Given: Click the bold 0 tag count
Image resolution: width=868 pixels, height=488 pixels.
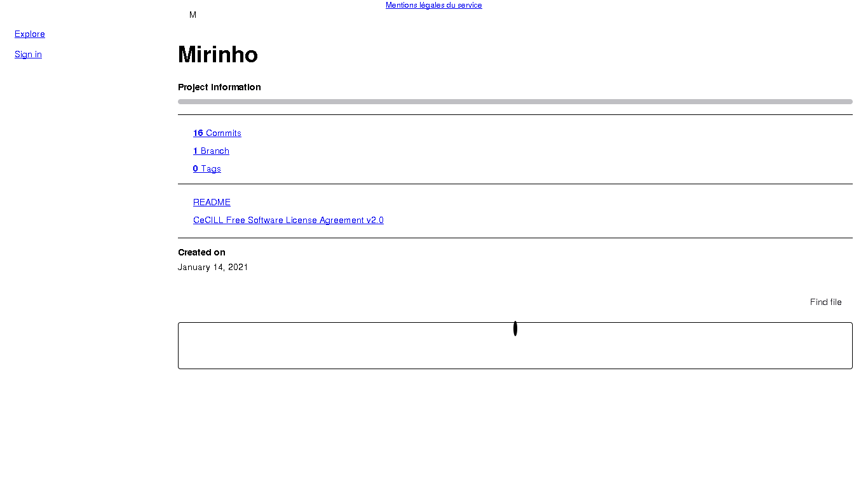Looking at the screenshot, I should pyautogui.click(x=196, y=168).
